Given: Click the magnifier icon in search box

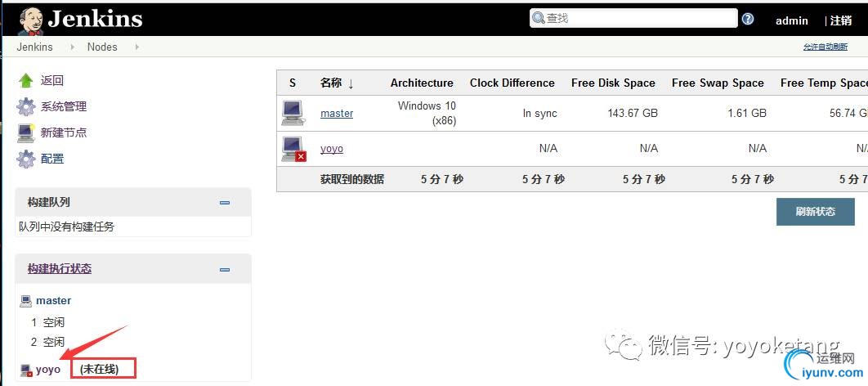Looking at the screenshot, I should coord(538,18).
